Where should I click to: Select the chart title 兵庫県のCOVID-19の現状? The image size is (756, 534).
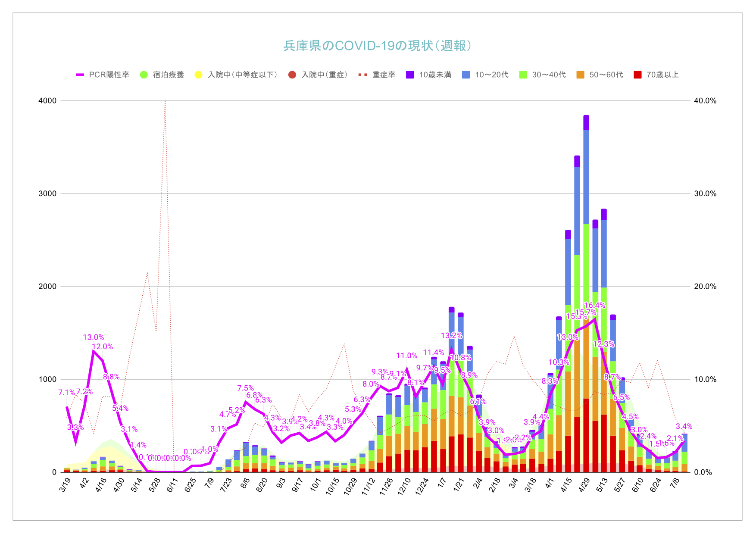pos(377,46)
